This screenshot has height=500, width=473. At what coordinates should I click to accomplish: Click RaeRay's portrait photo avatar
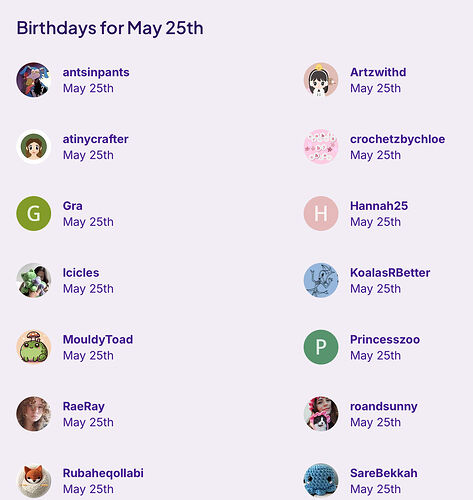pyautogui.click(x=34, y=414)
